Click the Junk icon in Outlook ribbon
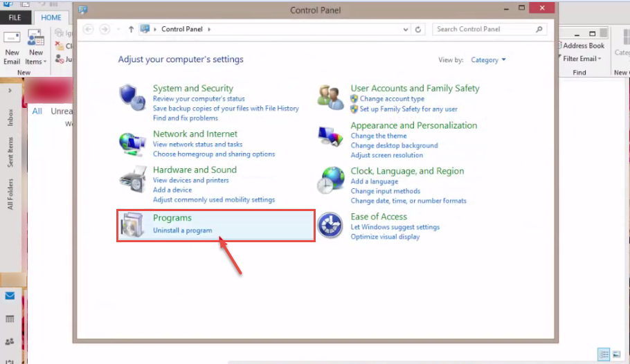 60,59
